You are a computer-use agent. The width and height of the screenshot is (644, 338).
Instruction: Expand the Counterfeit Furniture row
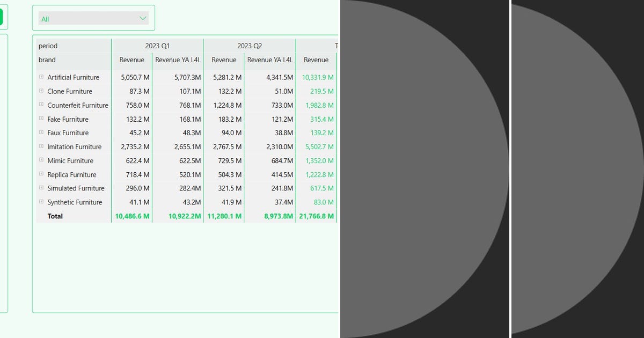41,105
